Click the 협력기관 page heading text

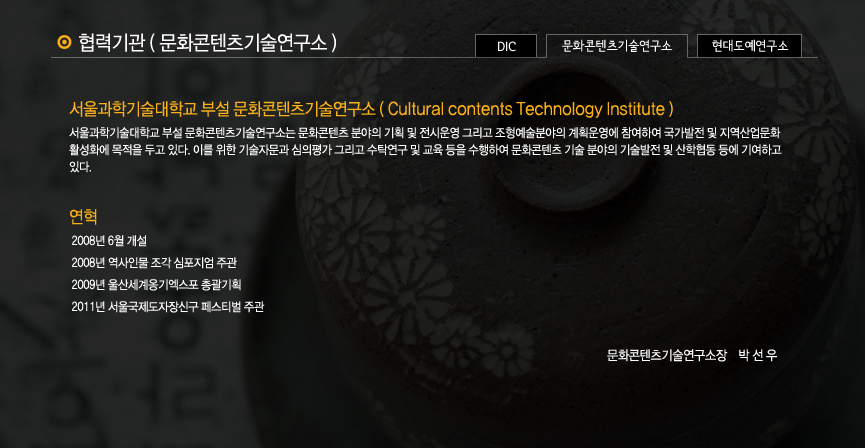coord(207,42)
